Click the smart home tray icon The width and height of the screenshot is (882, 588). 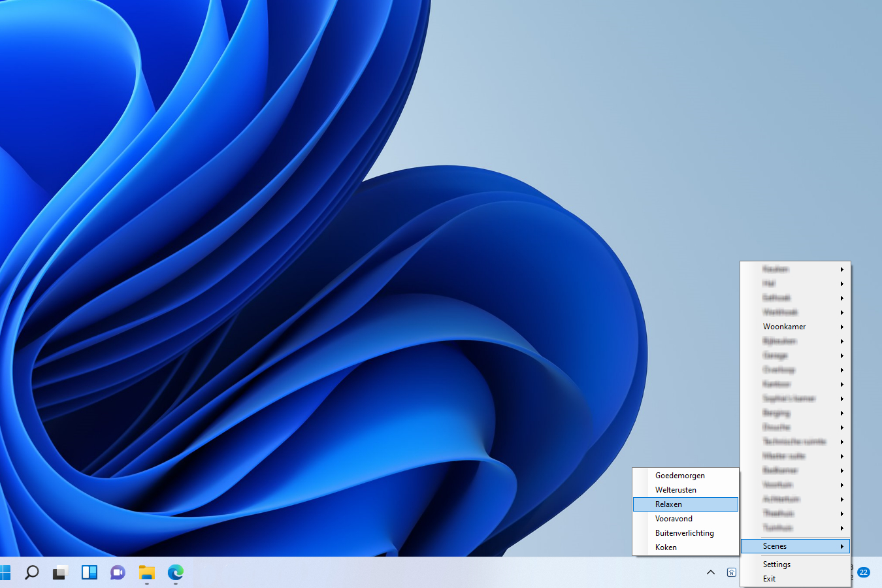pos(731,572)
